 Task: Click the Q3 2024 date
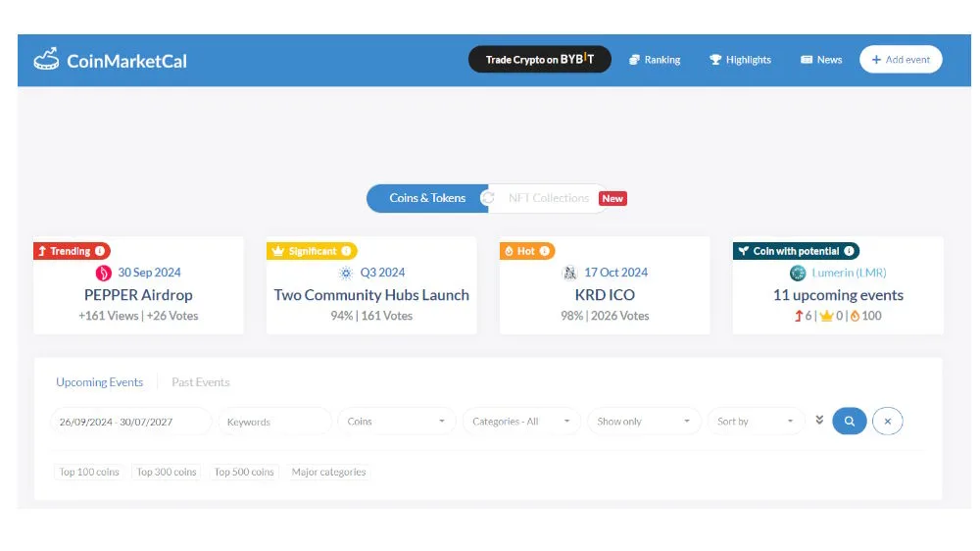(382, 273)
